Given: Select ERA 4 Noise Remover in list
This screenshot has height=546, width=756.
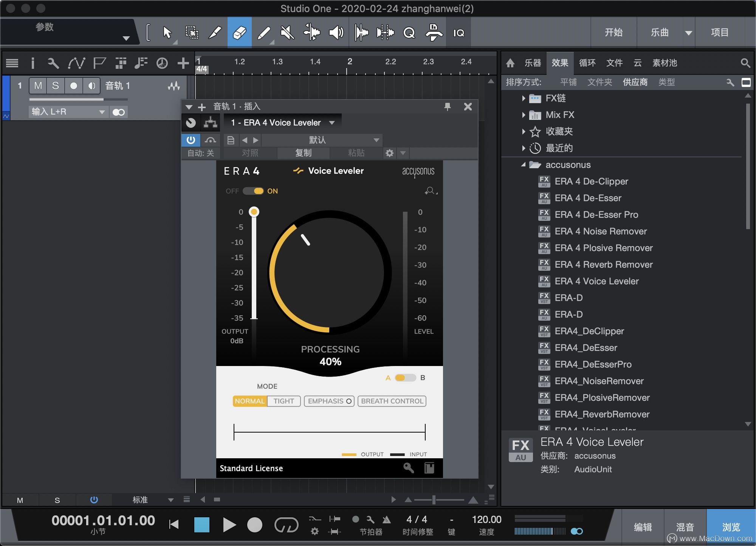Looking at the screenshot, I should 600,231.
